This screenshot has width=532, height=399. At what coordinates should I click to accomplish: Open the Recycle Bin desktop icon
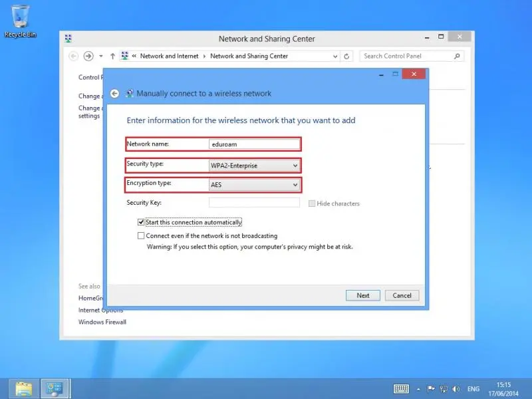[20, 16]
